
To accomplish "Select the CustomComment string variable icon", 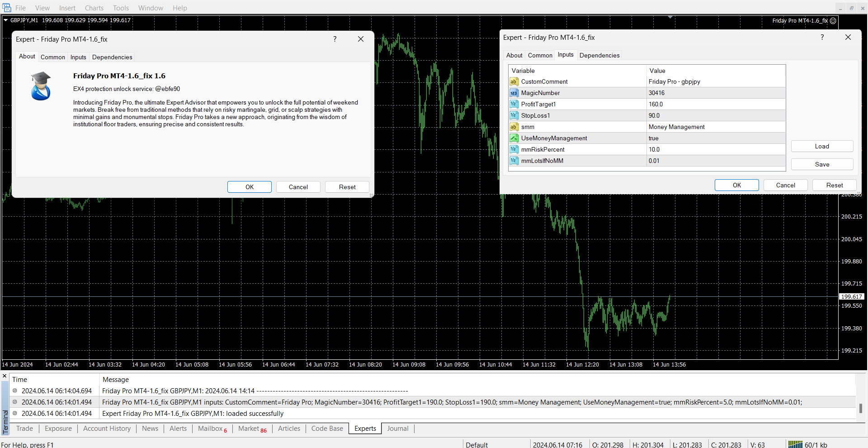I will click(x=514, y=82).
